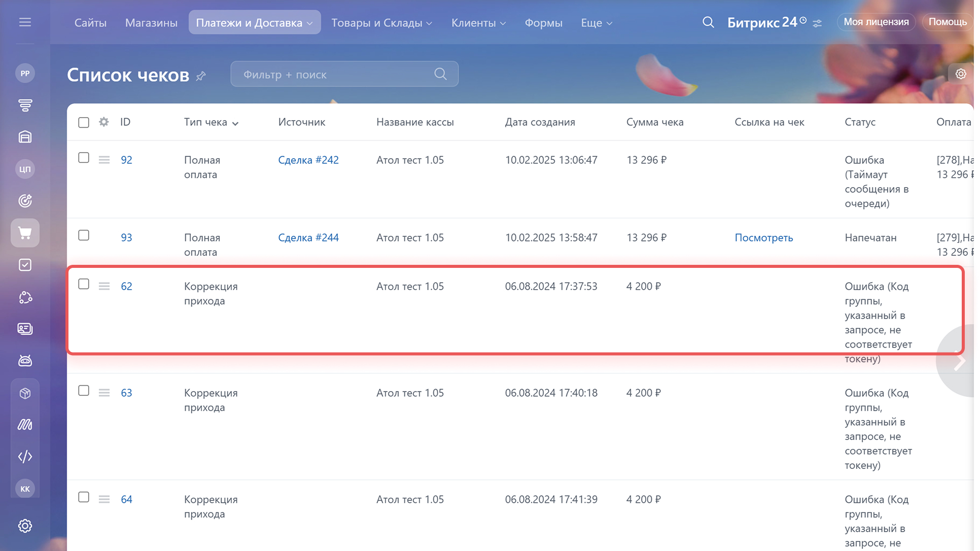Open sidebar settings gear at bottom
The height and width of the screenshot is (551, 980).
25,526
